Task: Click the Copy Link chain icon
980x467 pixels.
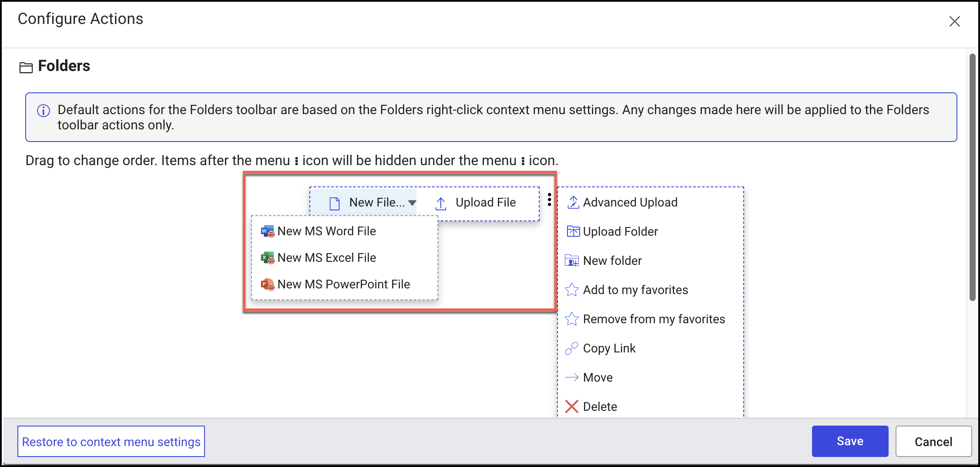Action: pos(571,349)
